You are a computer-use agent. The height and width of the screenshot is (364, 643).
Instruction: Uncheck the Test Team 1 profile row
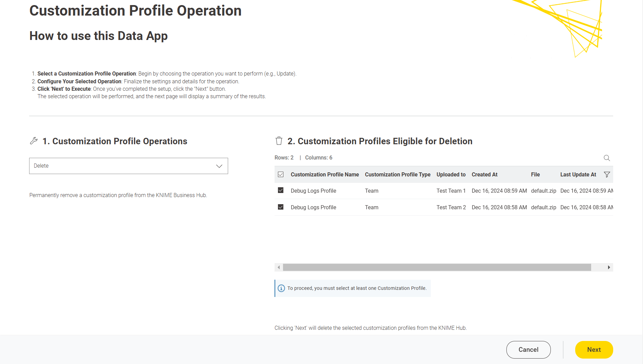coord(281,190)
